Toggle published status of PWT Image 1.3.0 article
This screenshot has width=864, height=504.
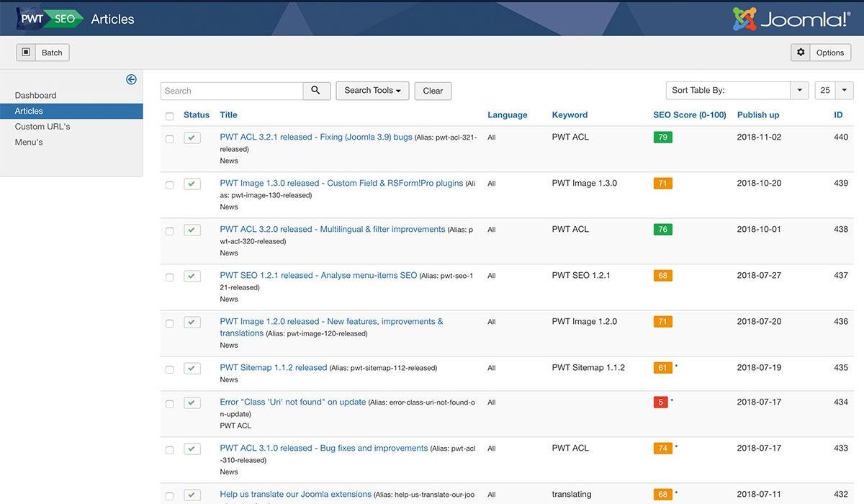click(192, 184)
